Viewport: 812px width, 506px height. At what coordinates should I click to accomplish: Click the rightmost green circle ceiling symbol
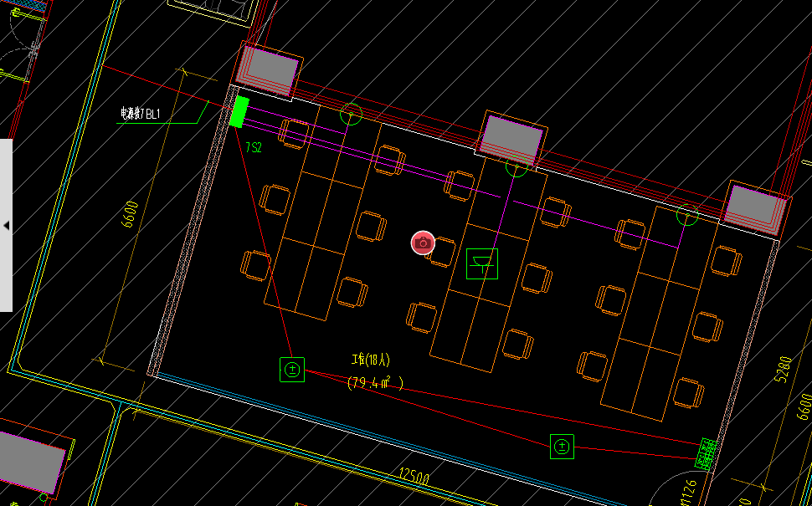(x=687, y=215)
